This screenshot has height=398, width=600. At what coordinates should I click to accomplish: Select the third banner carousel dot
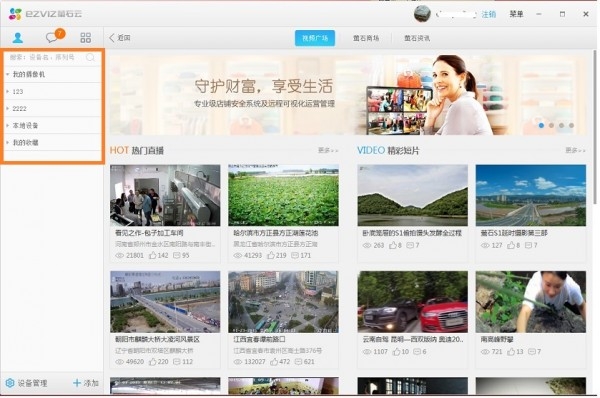pos(561,125)
